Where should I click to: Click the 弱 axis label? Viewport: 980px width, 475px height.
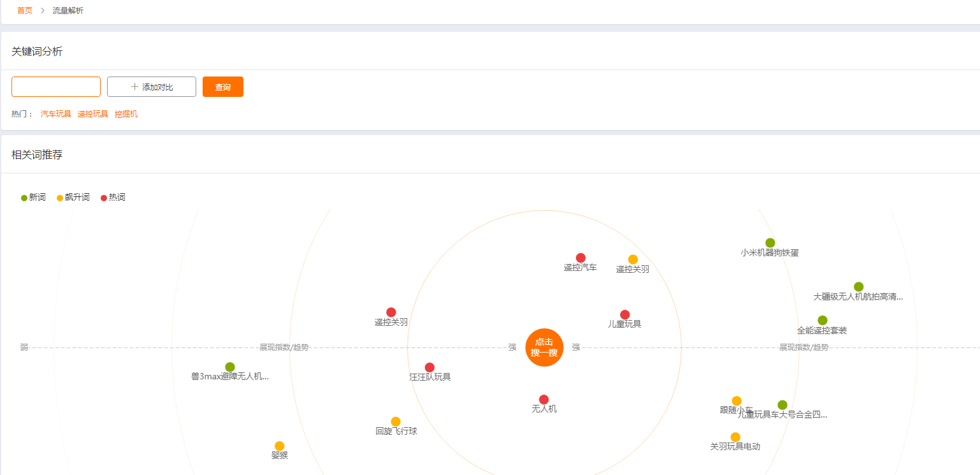coord(24,347)
